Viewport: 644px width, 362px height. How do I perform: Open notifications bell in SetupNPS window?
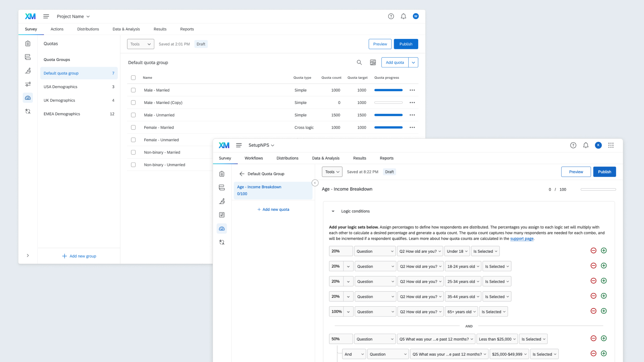point(586,145)
